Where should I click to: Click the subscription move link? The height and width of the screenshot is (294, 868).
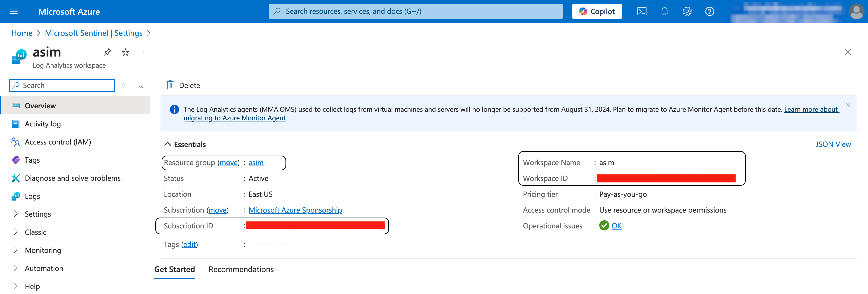click(x=217, y=210)
